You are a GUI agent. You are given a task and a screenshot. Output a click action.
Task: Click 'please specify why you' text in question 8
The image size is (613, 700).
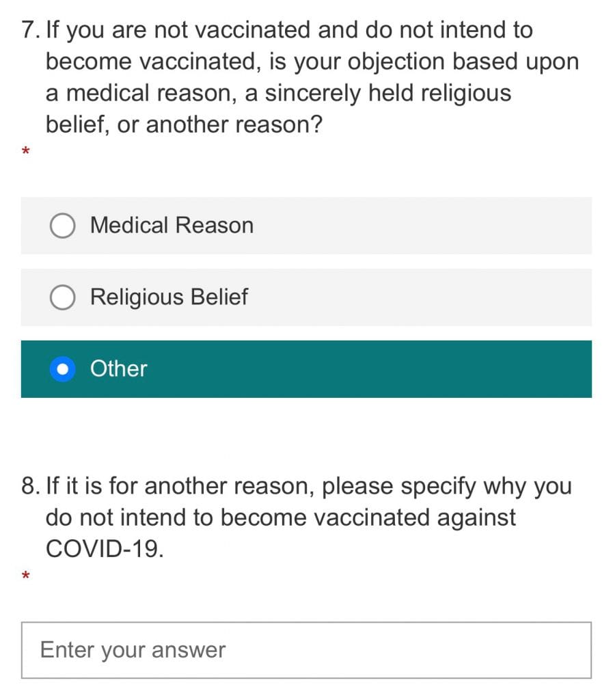click(x=447, y=486)
